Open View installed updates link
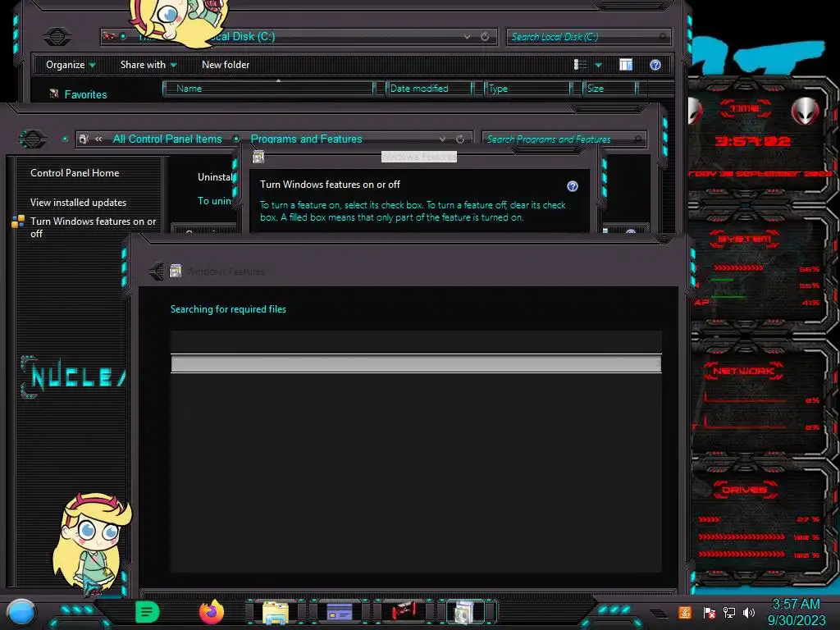 pos(78,203)
